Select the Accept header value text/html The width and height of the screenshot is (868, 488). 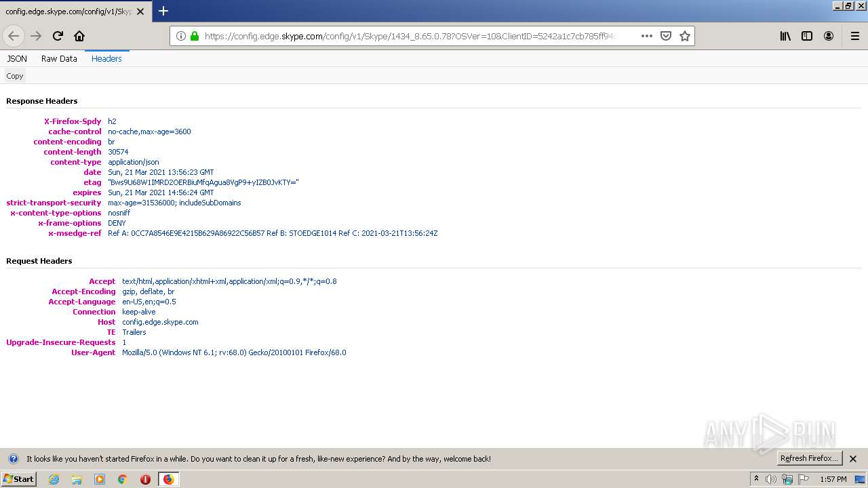[x=229, y=281]
